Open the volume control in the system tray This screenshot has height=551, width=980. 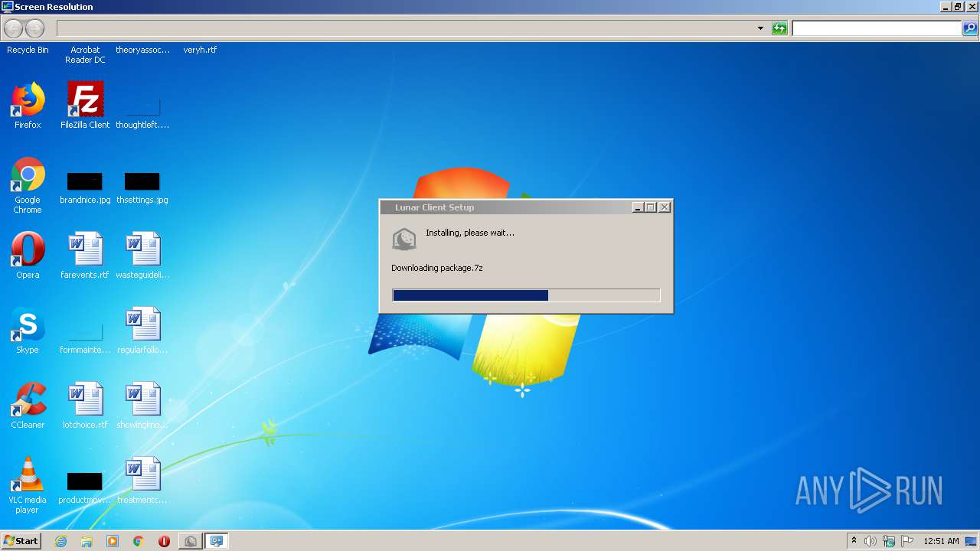point(871,541)
